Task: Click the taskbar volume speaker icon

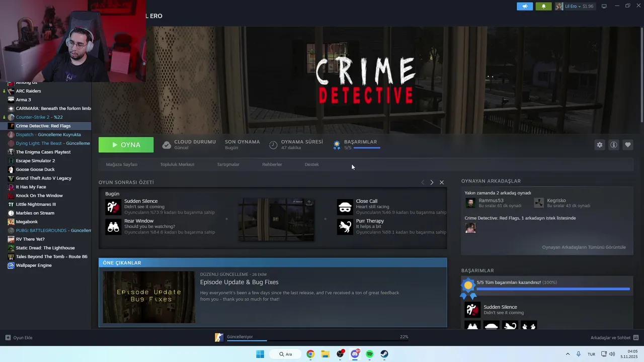Action: tap(612, 354)
